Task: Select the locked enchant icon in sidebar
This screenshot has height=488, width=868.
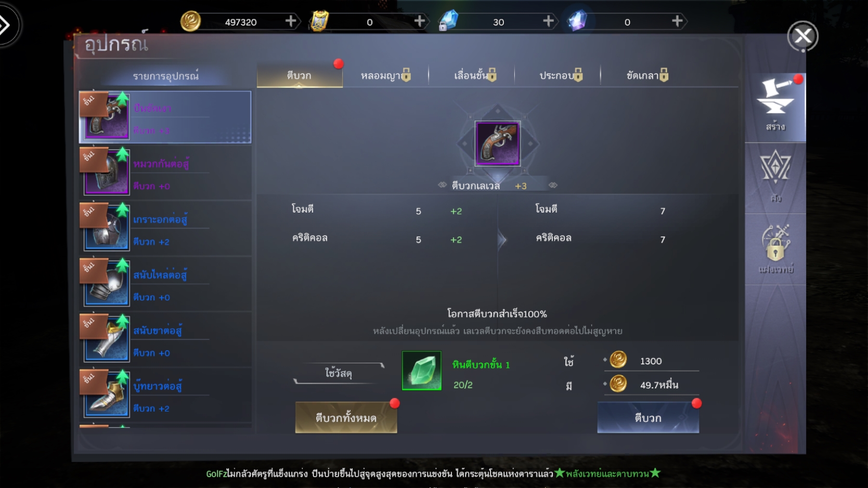Action: 775,248
